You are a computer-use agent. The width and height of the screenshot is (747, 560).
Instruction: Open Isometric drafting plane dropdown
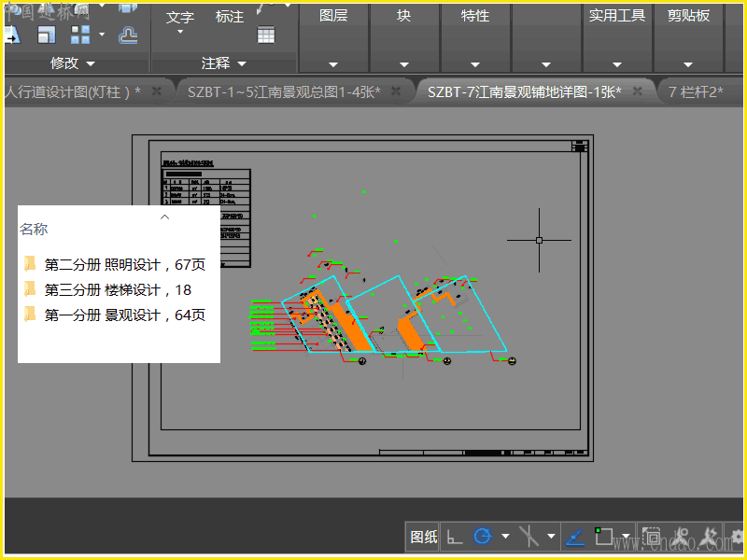pos(551,537)
